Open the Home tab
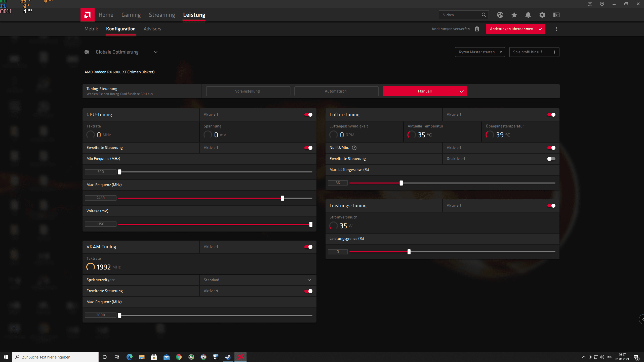644x362 pixels. 106,15
